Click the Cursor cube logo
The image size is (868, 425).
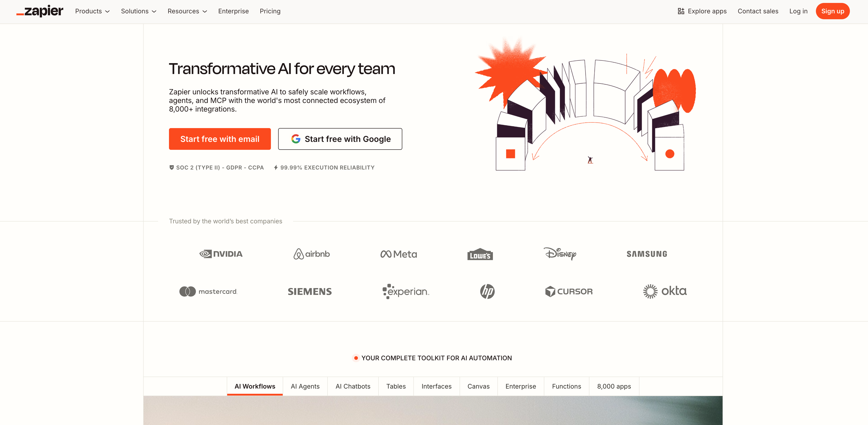[550, 291]
